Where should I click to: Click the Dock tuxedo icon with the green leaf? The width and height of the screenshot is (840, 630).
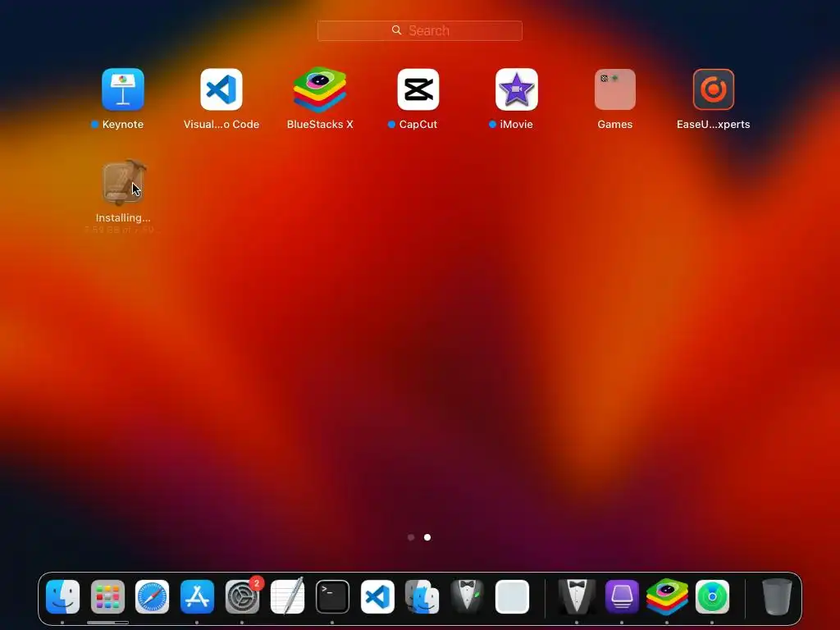tap(467, 596)
